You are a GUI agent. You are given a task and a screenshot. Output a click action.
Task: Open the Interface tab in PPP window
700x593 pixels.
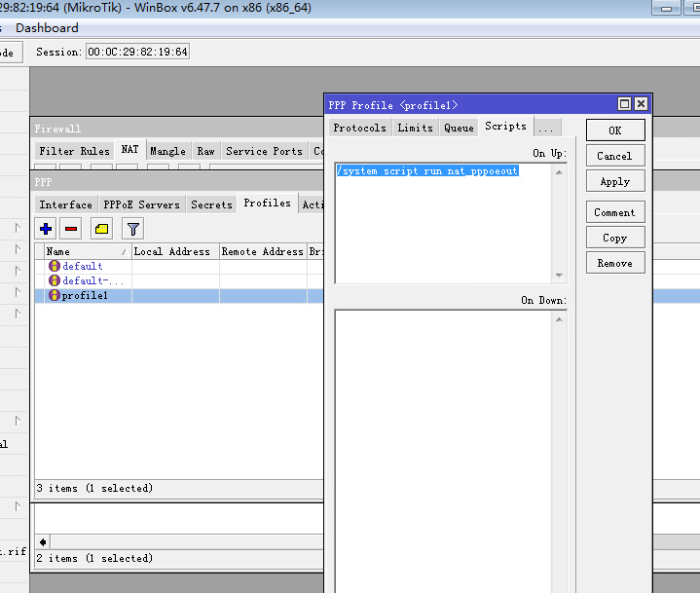click(x=65, y=204)
